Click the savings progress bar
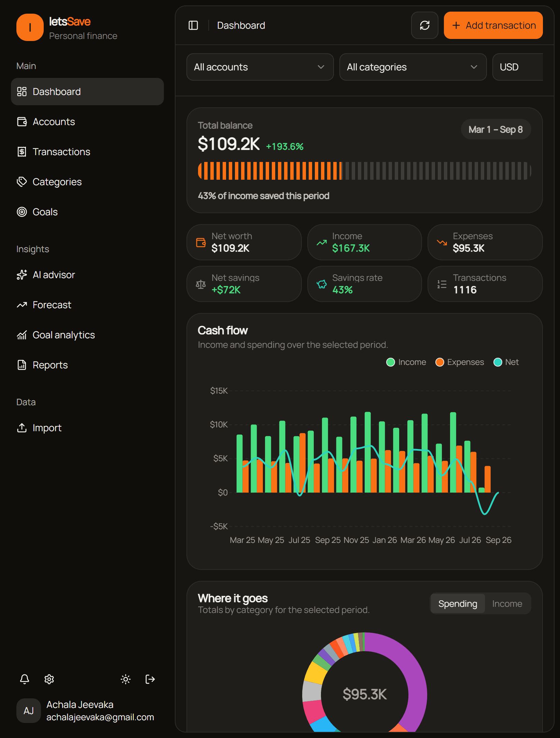Screen dimensions: 560x738 tap(364, 170)
